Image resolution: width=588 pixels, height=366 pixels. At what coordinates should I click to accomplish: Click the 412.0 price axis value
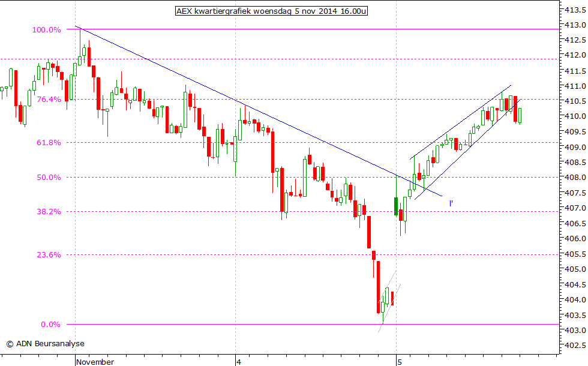click(x=575, y=55)
